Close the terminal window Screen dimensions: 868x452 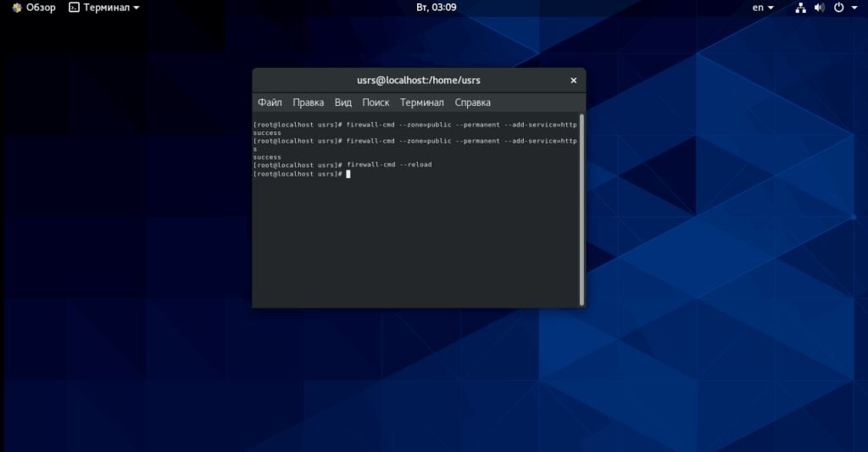[574, 81]
